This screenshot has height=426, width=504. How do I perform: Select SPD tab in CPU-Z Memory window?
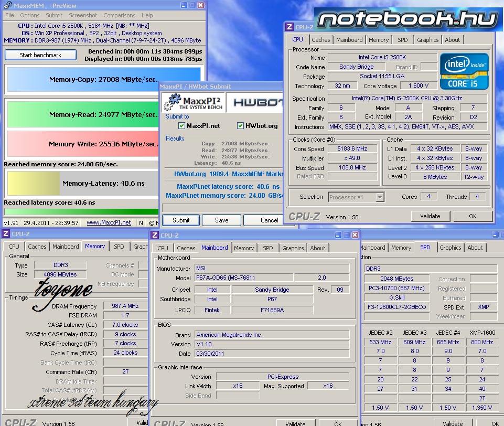(119, 247)
